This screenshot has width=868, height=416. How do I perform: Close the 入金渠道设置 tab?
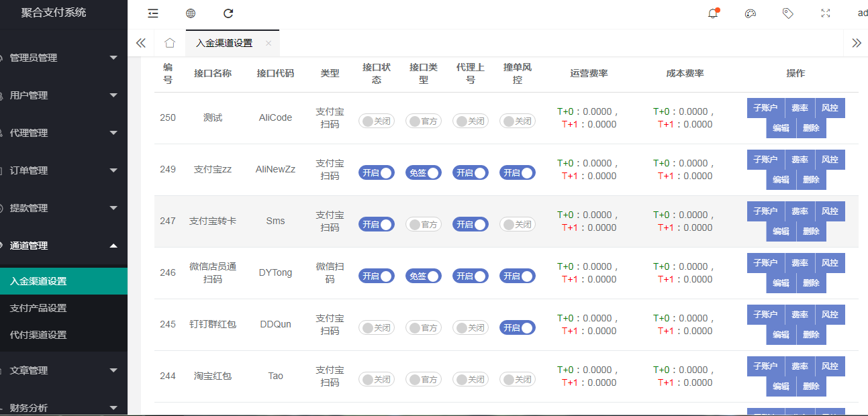tap(269, 43)
